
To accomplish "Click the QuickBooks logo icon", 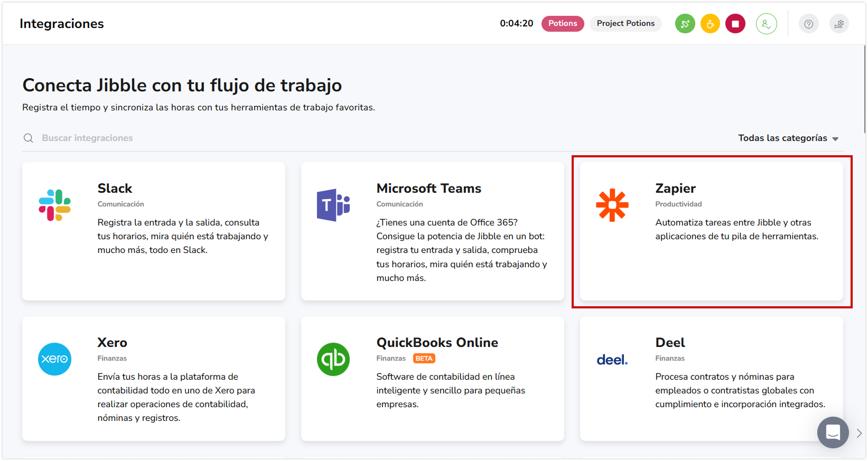I will (x=333, y=359).
